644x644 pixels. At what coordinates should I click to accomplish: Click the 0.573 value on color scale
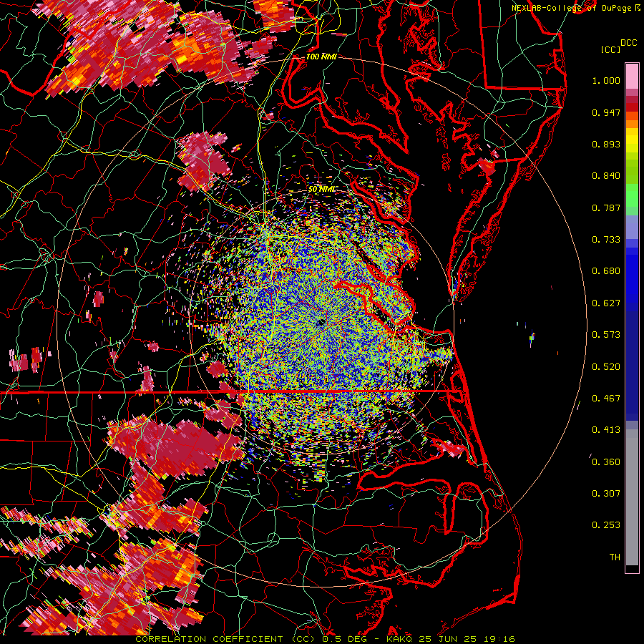606,335
